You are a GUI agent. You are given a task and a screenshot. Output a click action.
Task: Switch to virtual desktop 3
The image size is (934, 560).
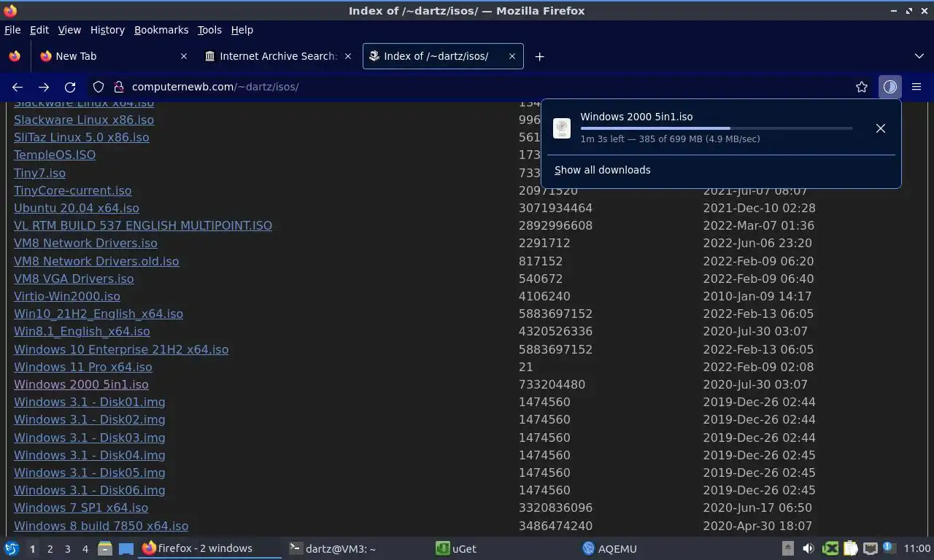pyautogui.click(x=67, y=548)
